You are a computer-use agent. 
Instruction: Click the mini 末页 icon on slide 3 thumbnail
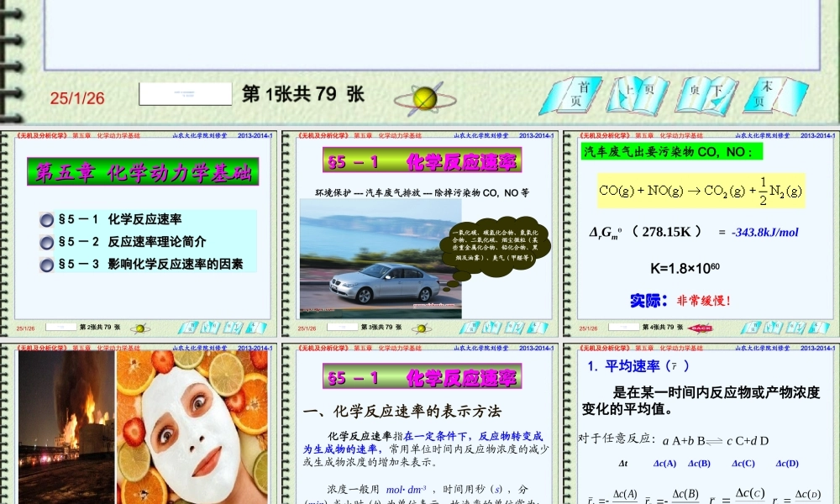tap(536, 328)
